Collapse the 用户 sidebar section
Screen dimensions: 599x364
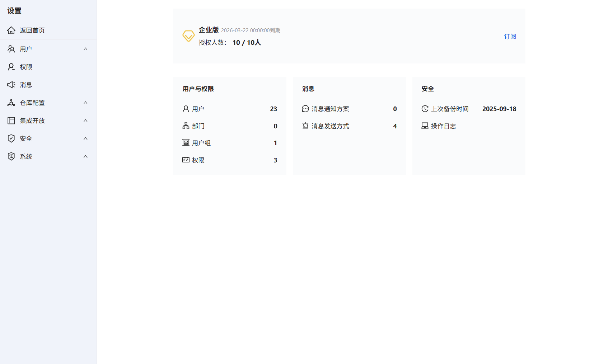coord(85,49)
